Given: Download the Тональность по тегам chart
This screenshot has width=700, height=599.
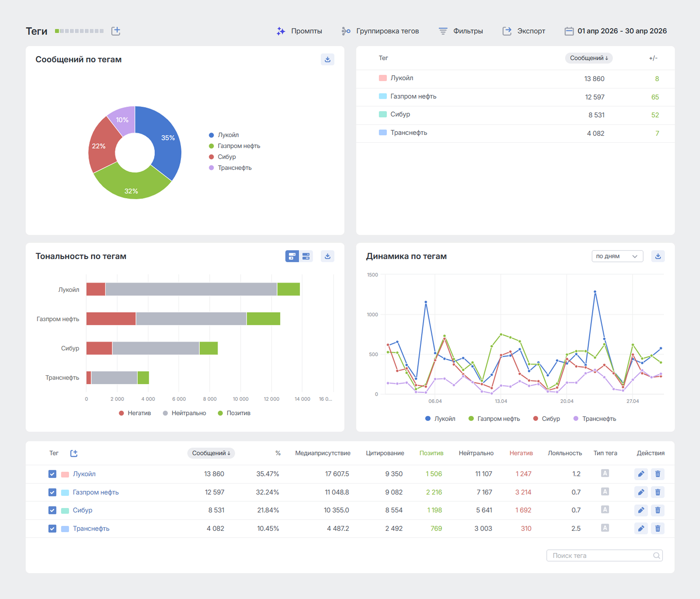Looking at the screenshot, I should 327,256.
